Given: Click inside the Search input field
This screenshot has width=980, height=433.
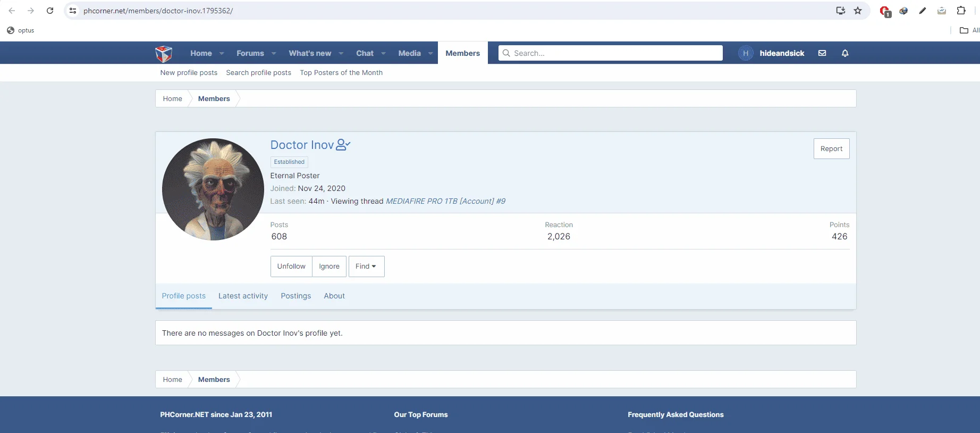Looking at the screenshot, I should [x=611, y=53].
